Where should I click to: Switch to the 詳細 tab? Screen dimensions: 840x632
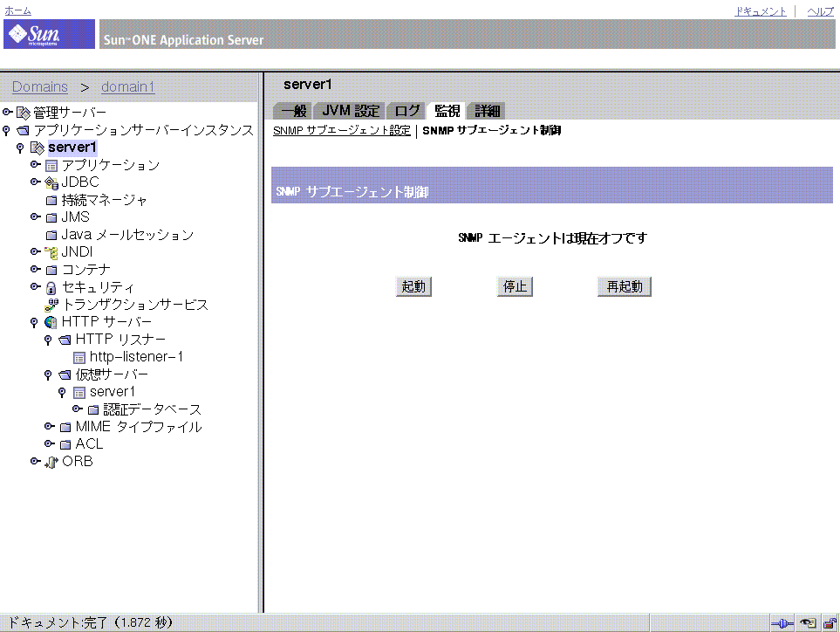487,111
